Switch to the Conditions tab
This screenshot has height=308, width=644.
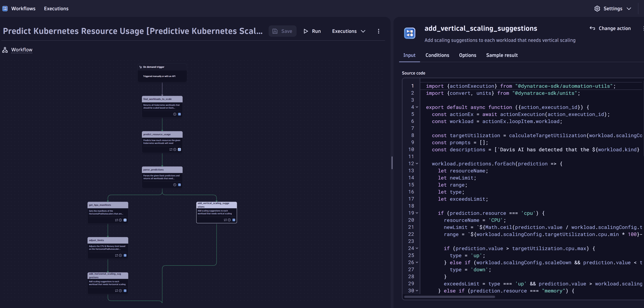(437, 55)
